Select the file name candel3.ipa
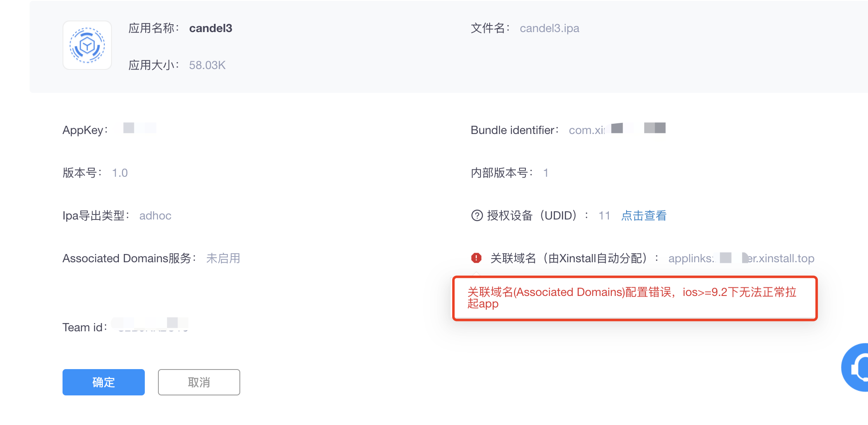This screenshot has height=425, width=868. (550, 28)
